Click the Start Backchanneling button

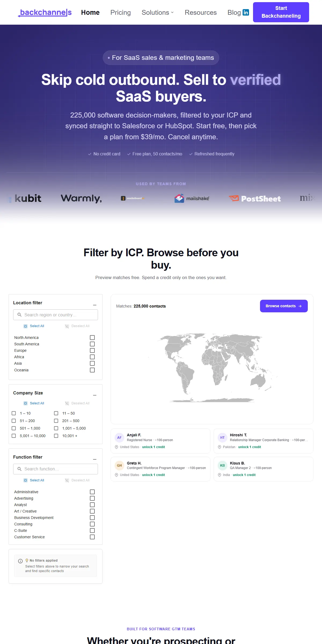coord(281,12)
